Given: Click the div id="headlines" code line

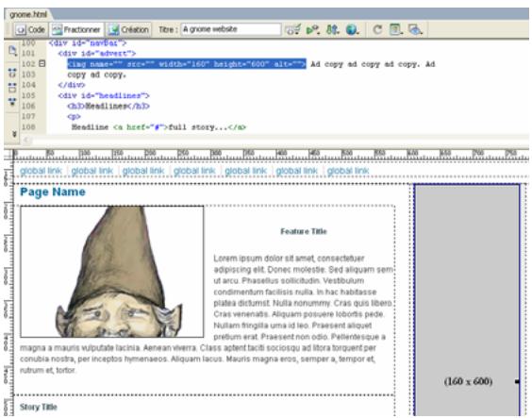Looking at the screenshot, I should [104, 95].
